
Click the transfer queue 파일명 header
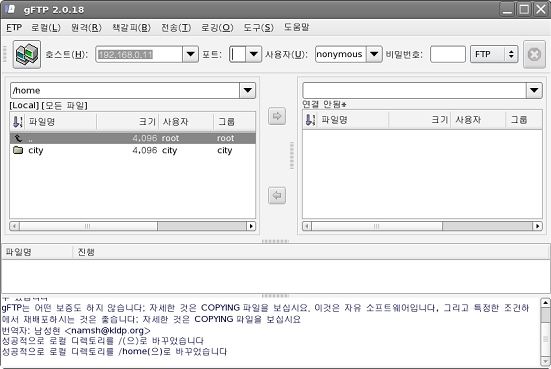point(37,252)
